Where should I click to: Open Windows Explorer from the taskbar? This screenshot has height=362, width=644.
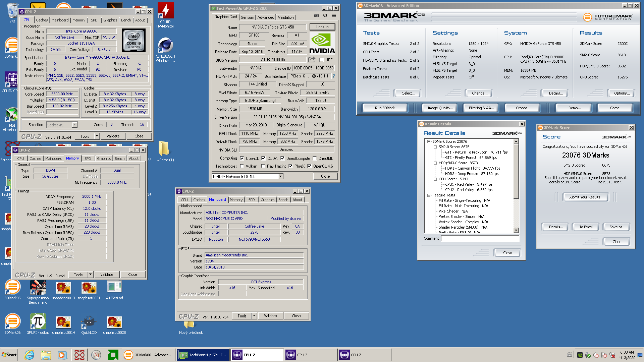(x=46, y=355)
